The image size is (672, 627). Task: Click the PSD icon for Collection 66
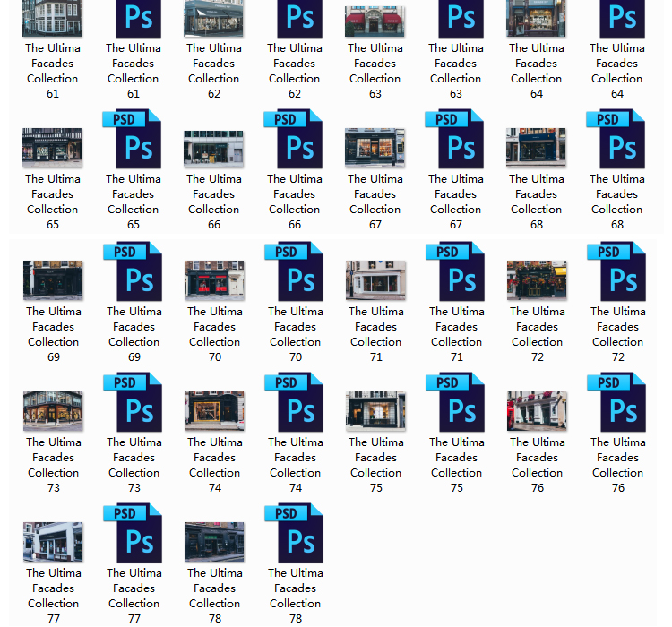(294, 140)
